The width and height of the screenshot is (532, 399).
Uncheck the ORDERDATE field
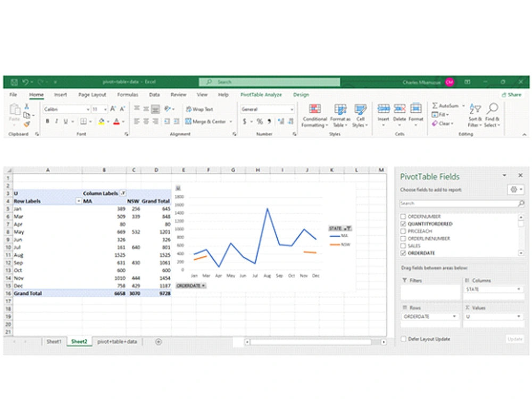pos(403,253)
